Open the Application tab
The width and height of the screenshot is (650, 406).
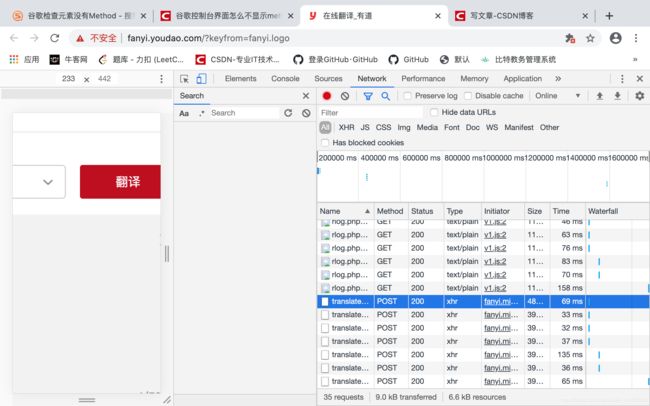[522, 79]
